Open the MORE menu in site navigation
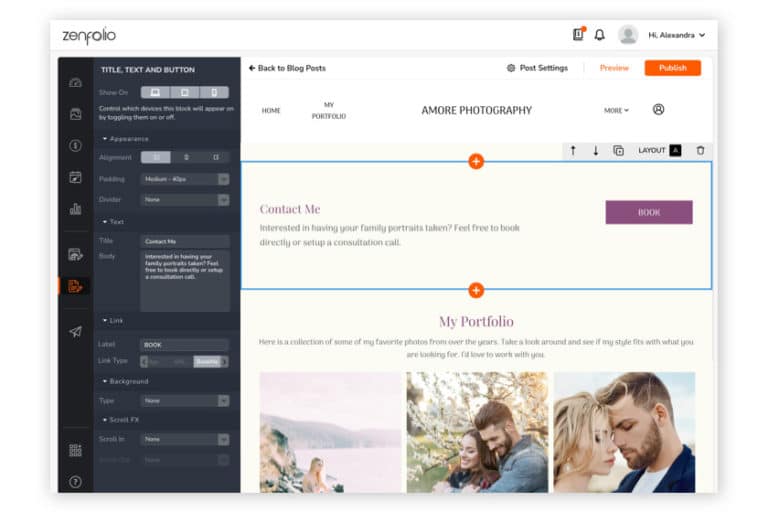 pyautogui.click(x=616, y=110)
